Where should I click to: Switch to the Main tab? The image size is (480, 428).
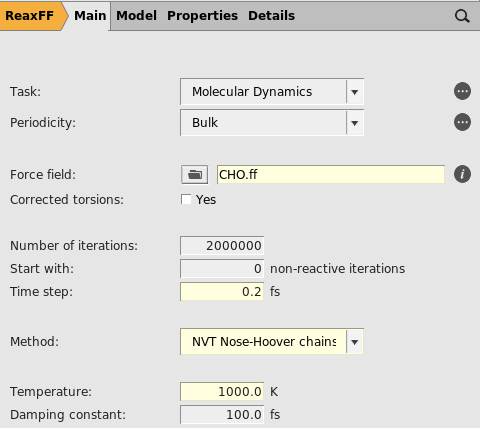click(x=90, y=16)
